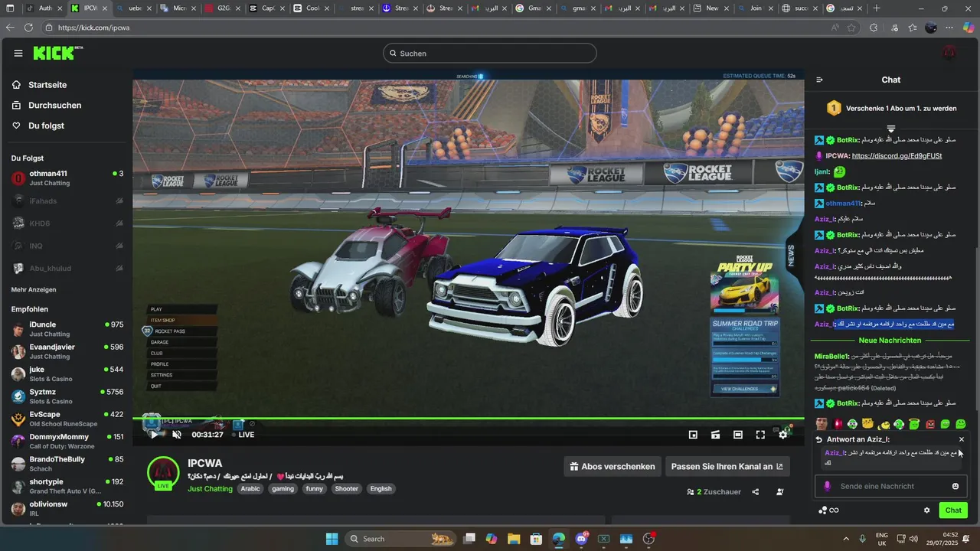
Task: Open the Kick hamburger menu
Action: tap(18, 53)
